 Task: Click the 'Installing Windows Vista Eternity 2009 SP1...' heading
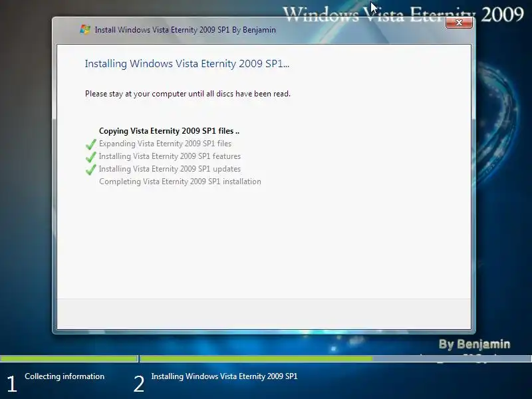pos(187,64)
